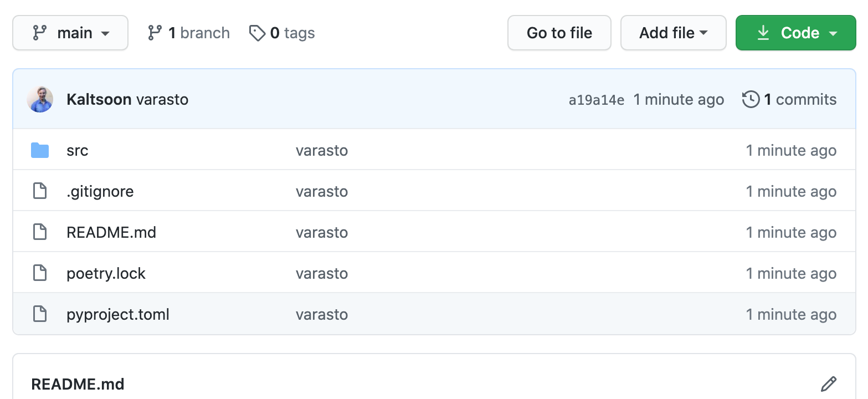Click the history clock icon next to commits

[x=751, y=100]
